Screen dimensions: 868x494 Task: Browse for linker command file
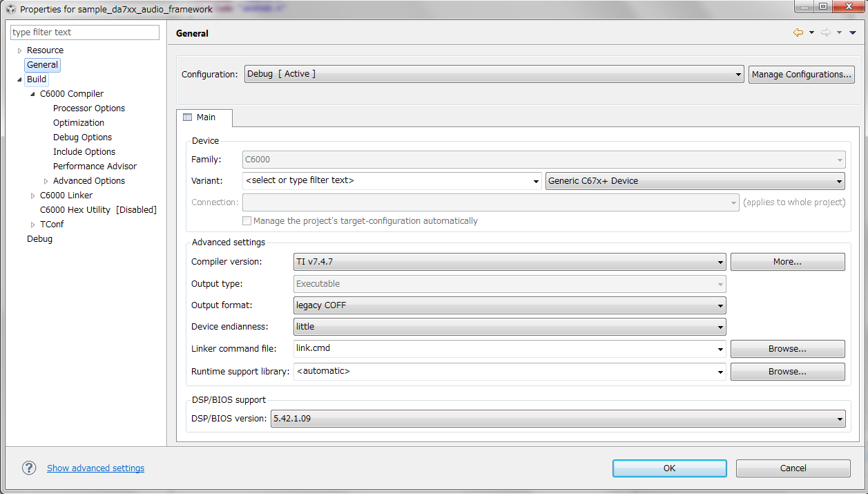tap(787, 349)
